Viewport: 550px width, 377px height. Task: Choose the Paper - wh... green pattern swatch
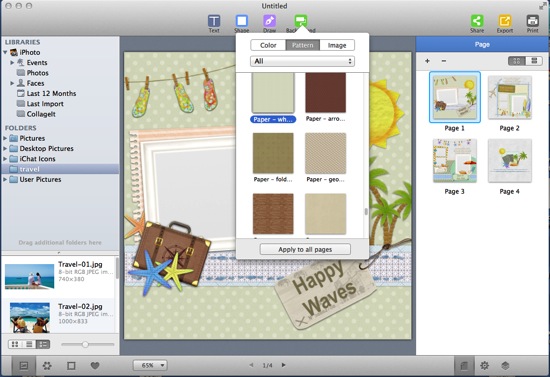[273, 93]
